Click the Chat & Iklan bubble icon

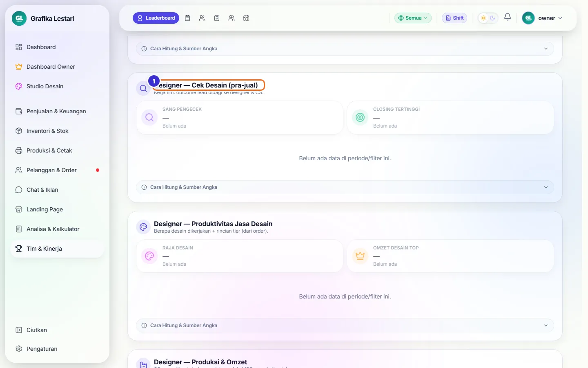point(19,190)
